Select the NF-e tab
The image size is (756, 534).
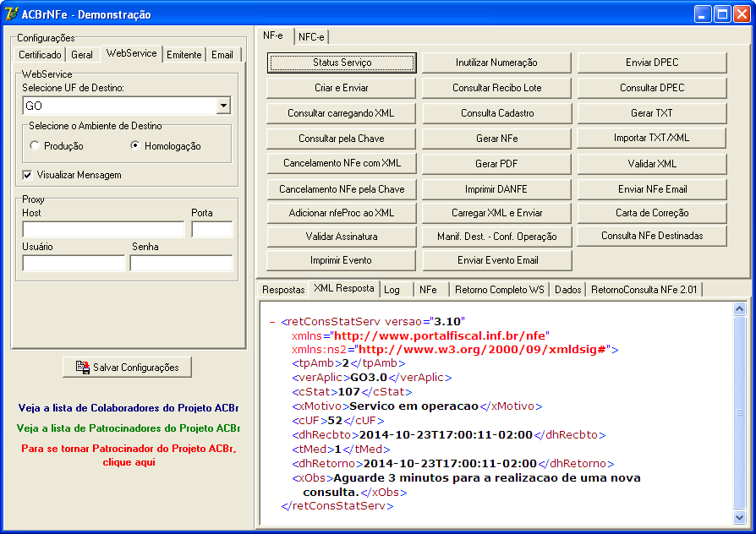(273, 35)
